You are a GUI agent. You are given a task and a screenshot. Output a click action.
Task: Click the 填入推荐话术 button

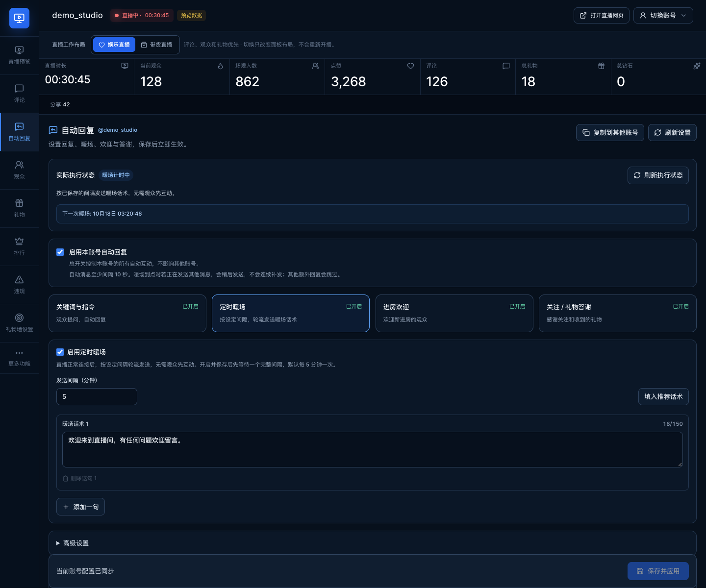click(x=663, y=396)
